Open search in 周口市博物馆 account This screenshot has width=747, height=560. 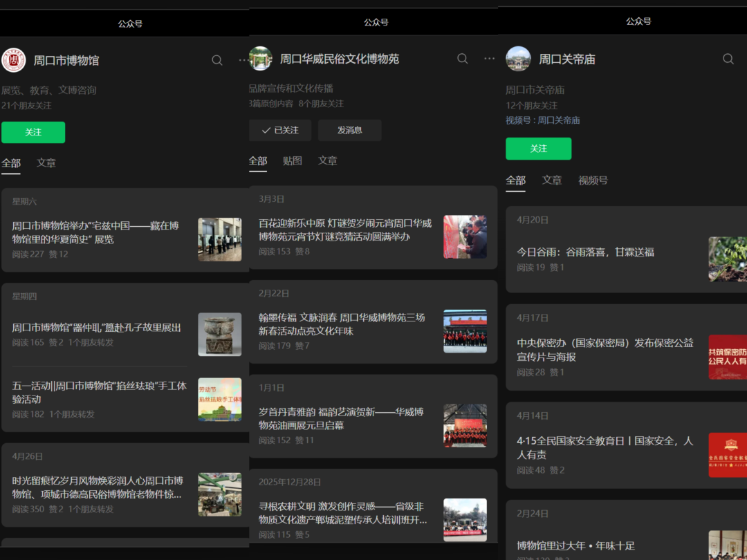pyautogui.click(x=216, y=60)
